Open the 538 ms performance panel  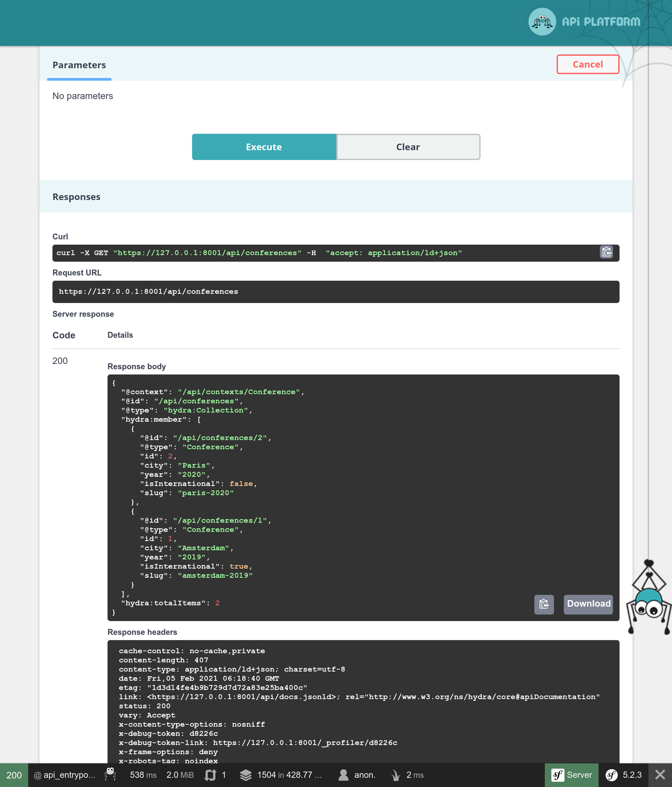tap(143, 775)
